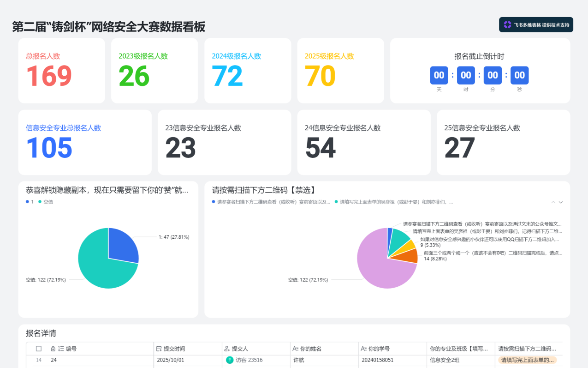This screenshot has height=368, width=588.
Task: Page the QR chart legend down arrow
Action: (x=561, y=202)
